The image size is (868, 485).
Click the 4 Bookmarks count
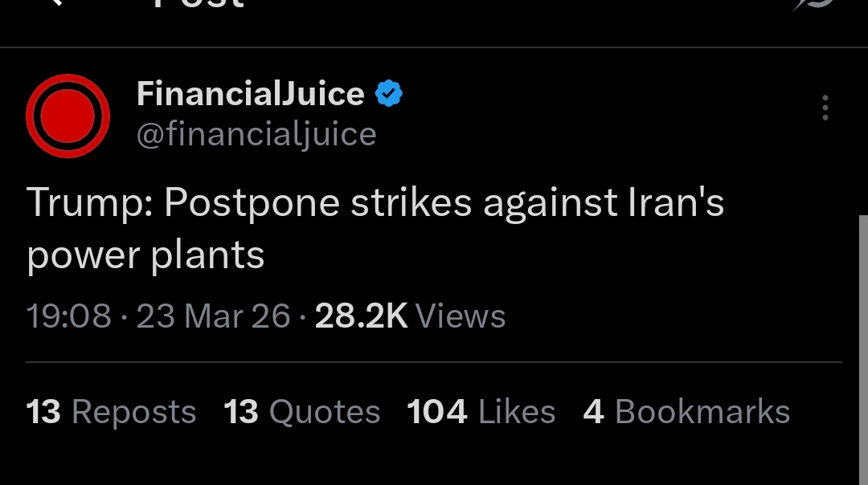point(686,412)
